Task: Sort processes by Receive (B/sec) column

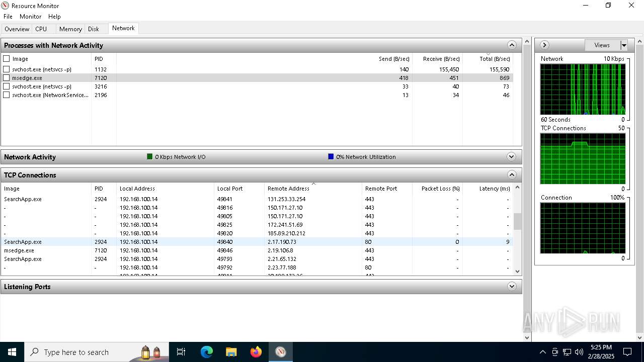Action: click(441, 59)
